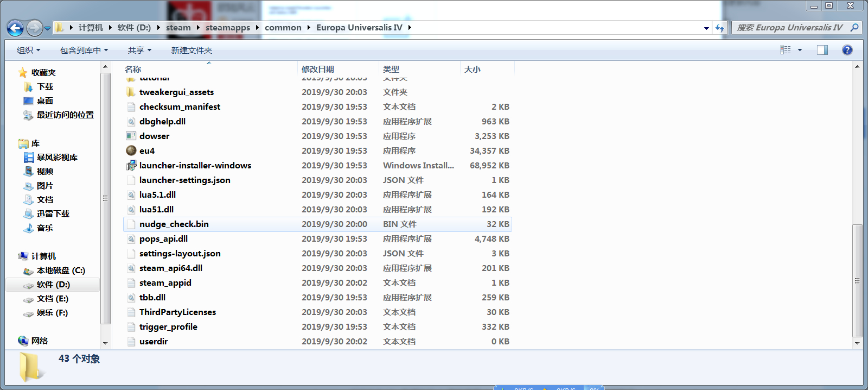Select the common breadcrumb segment
This screenshot has height=390, width=868.
[283, 28]
